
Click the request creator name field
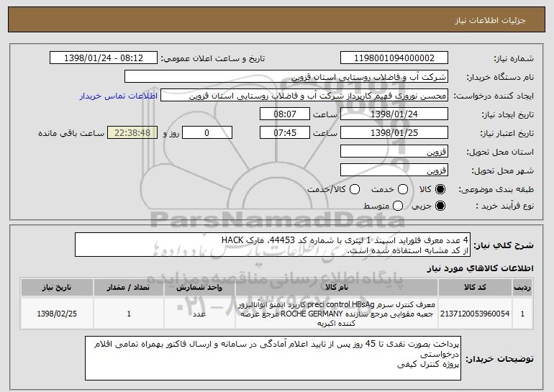point(304,96)
